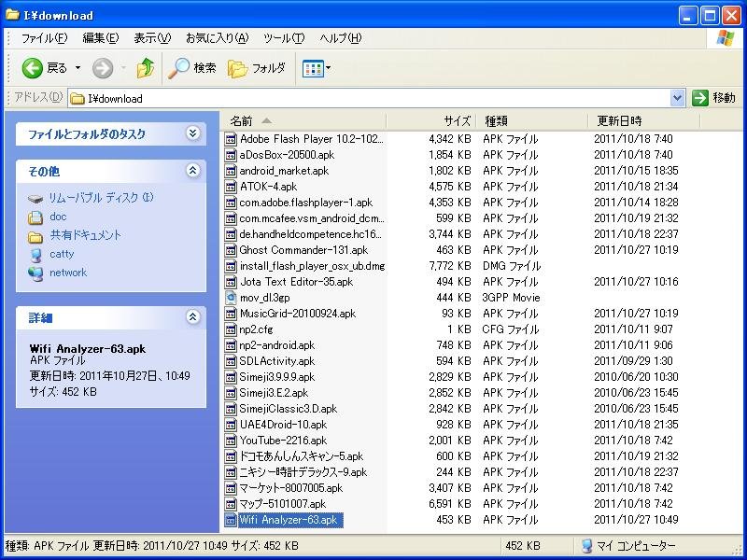Image resolution: width=747 pixels, height=560 pixels.
Task: Select file name Simeji3.E.2.apk
Action: coord(274,393)
